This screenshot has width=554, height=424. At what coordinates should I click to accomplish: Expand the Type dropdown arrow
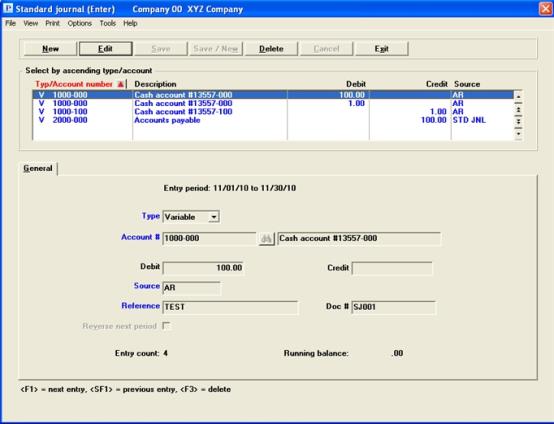point(213,217)
